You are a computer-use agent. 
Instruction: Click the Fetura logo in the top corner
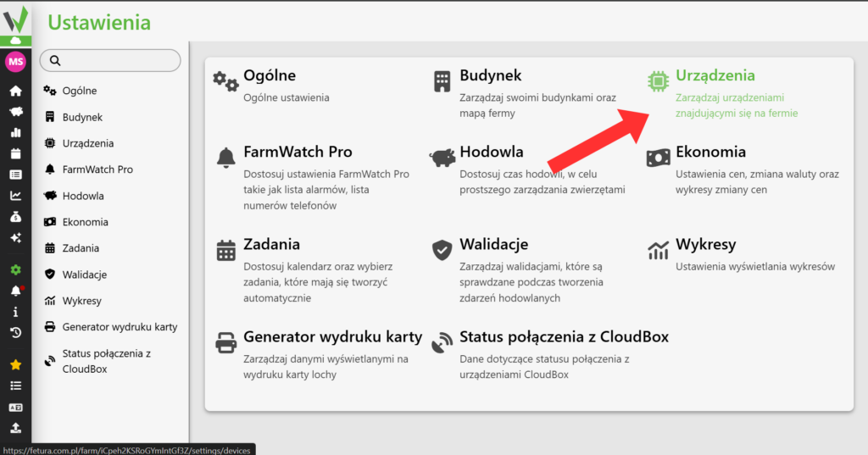pos(15,20)
